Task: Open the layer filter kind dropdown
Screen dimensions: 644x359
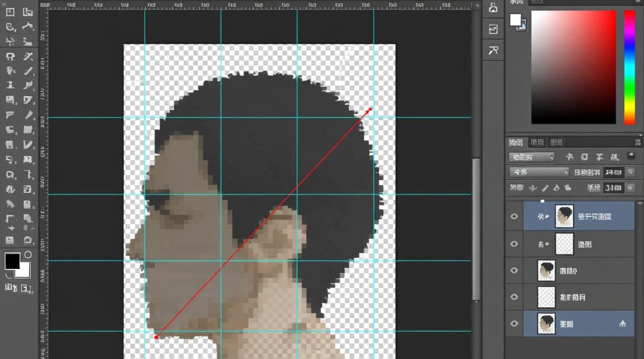Action: 531,157
